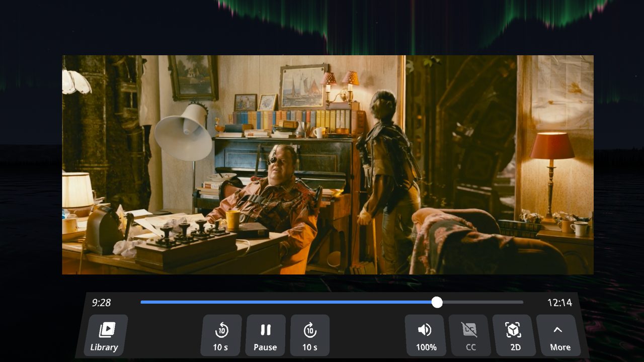Toggle closed captions (CC)
Image resolution: width=644 pixels, height=362 pixels.
tap(469, 335)
